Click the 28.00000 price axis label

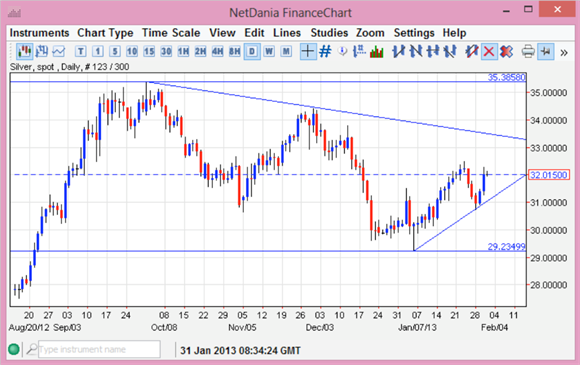tap(549, 285)
